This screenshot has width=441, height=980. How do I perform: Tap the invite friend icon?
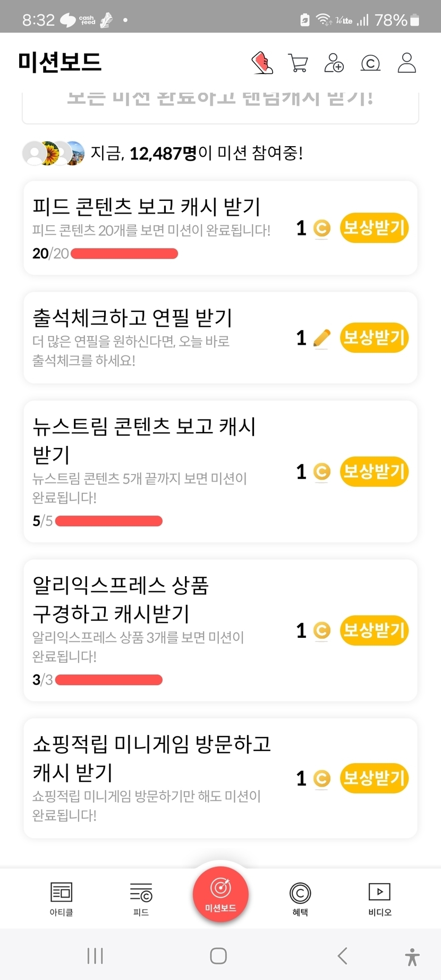click(x=334, y=63)
